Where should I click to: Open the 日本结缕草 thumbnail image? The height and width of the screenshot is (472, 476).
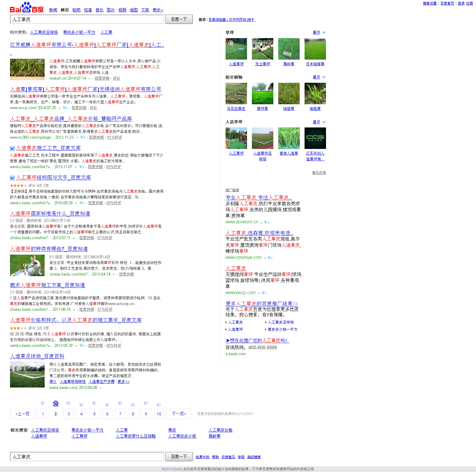tap(315, 49)
